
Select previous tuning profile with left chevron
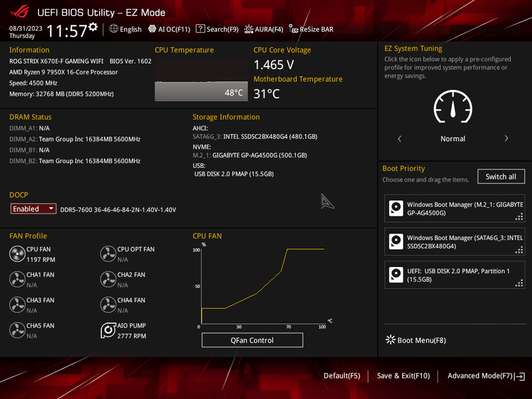point(399,139)
